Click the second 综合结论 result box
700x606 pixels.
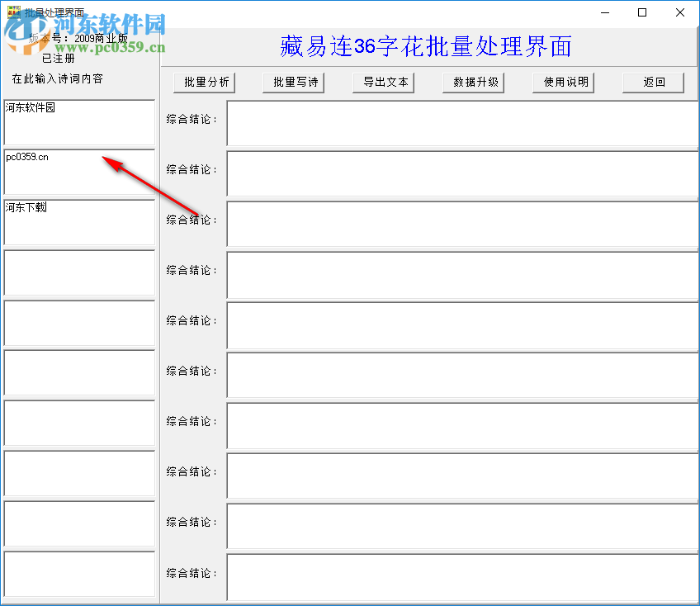[x=462, y=173]
